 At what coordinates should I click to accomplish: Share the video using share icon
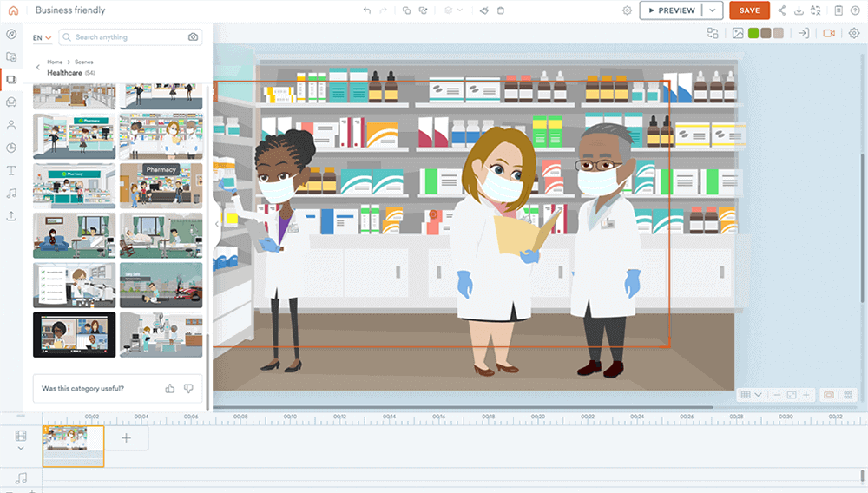(782, 10)
